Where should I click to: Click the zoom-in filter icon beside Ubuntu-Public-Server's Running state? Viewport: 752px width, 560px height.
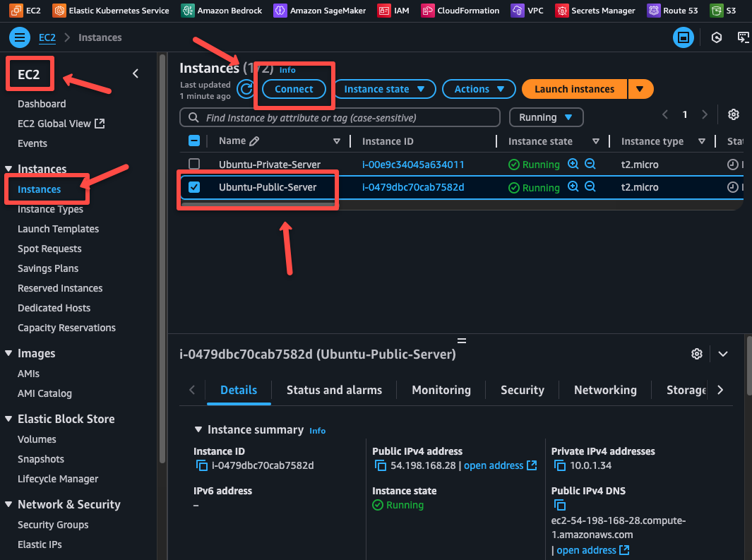(x=573, y=186)
